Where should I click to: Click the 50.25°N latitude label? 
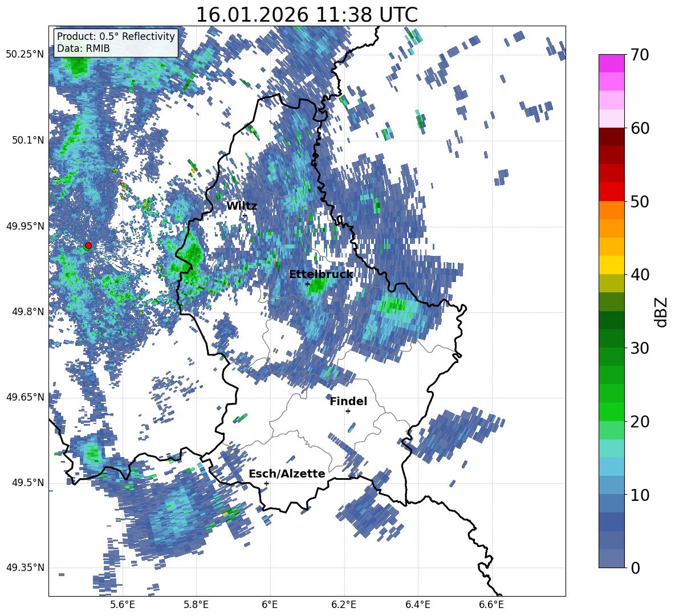click(25, 55)
